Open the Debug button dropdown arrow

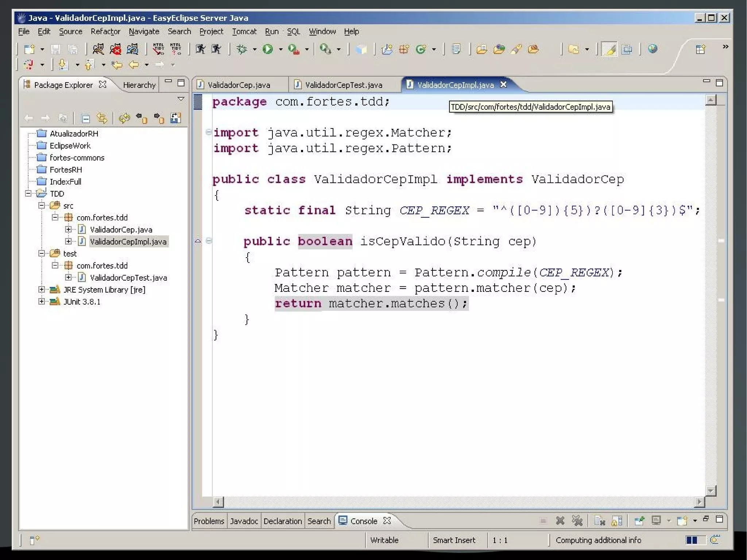click(254, 49)
